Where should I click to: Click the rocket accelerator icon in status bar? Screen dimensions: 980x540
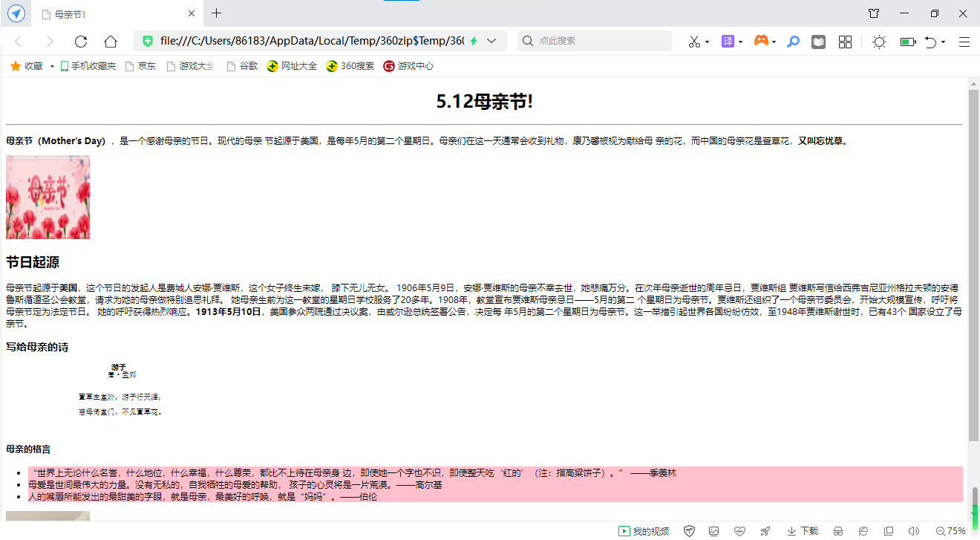pos(765,531)
